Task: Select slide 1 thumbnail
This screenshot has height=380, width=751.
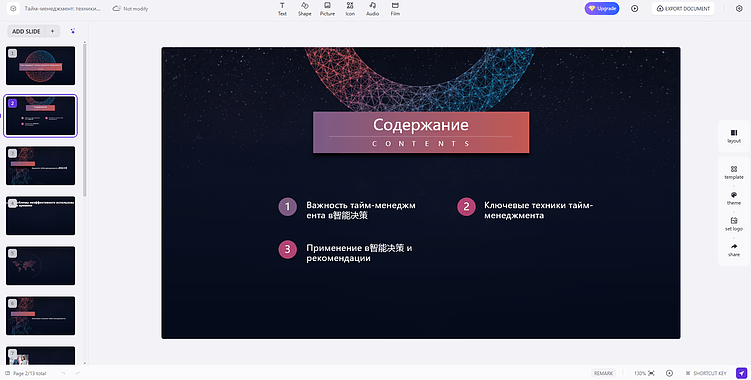Action: pyautogui.click(x=41, y=66)
